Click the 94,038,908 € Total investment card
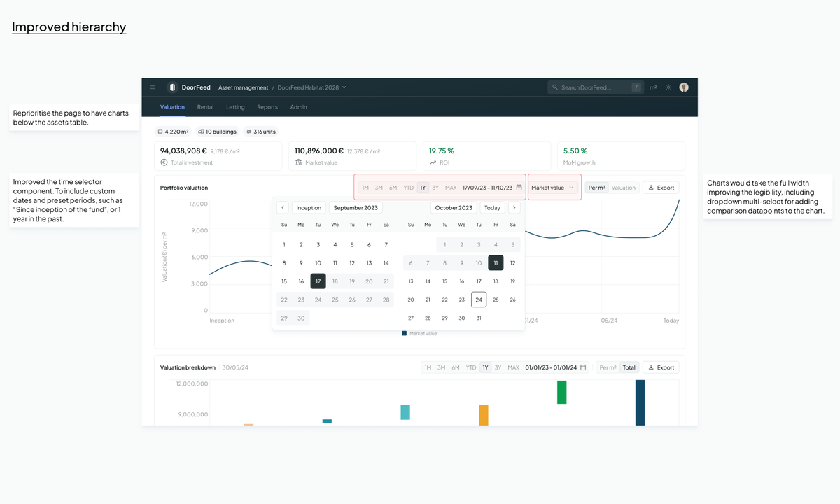The height and width of the screenshot is (504, 840). (218, 155)
